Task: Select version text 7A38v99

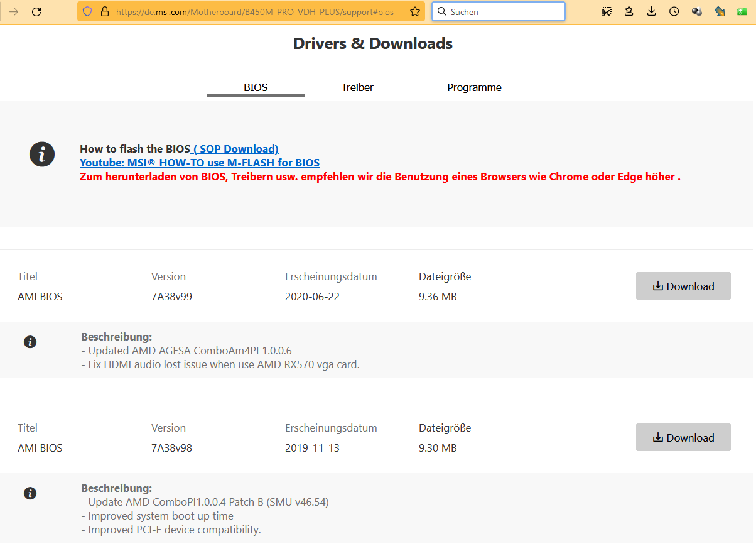Action: point(171,297)
